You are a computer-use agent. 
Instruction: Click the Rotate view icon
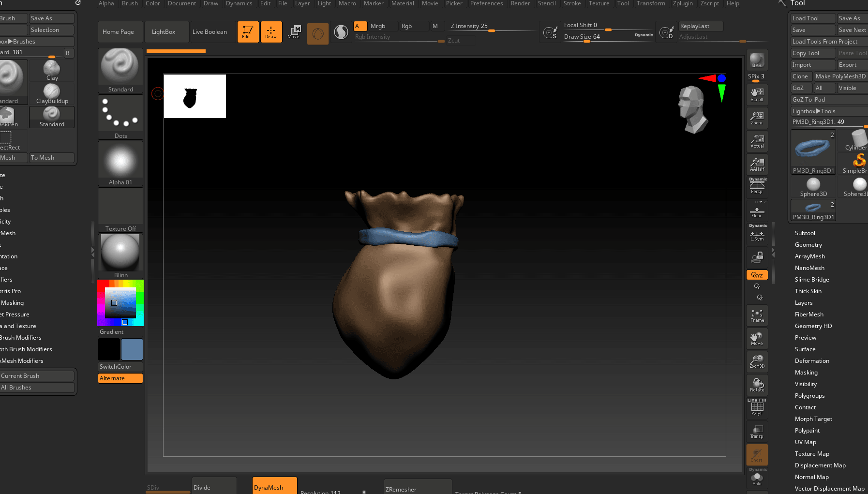click(757, 385)
